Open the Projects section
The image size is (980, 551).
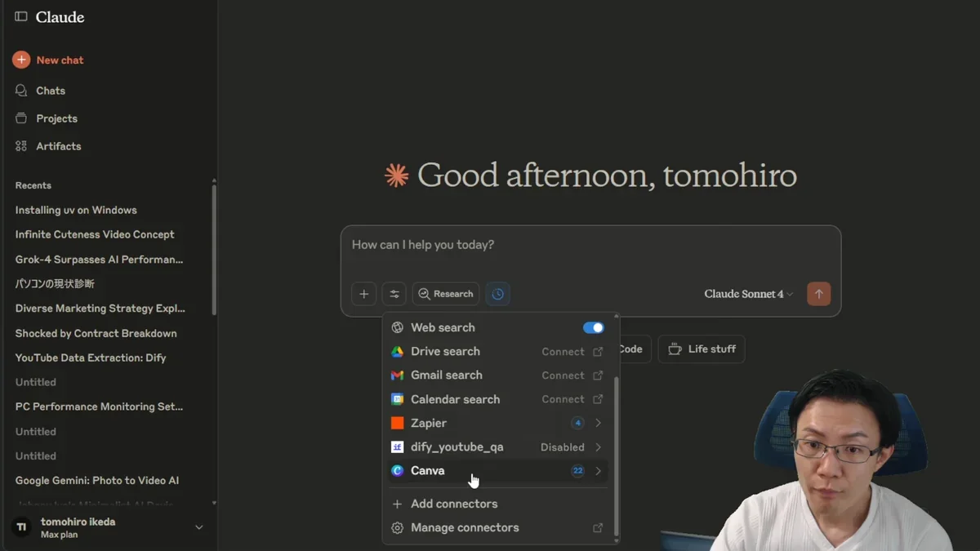click(56, 118)
